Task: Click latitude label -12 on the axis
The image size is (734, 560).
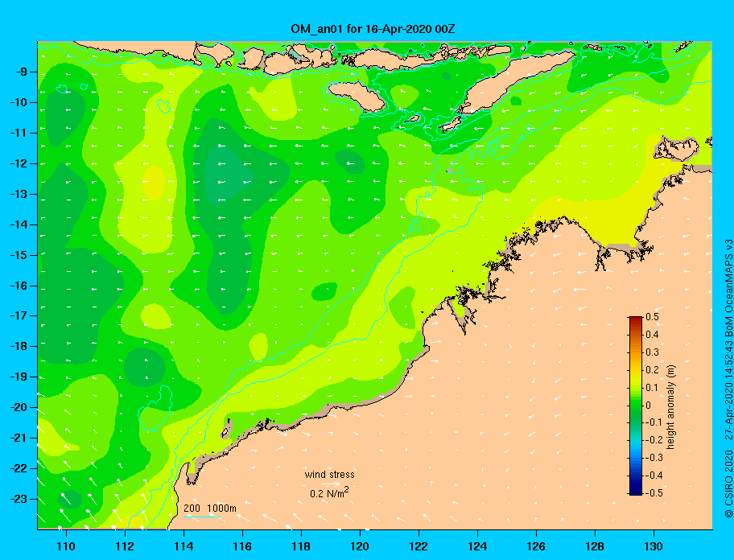Action: coord(19,164)
